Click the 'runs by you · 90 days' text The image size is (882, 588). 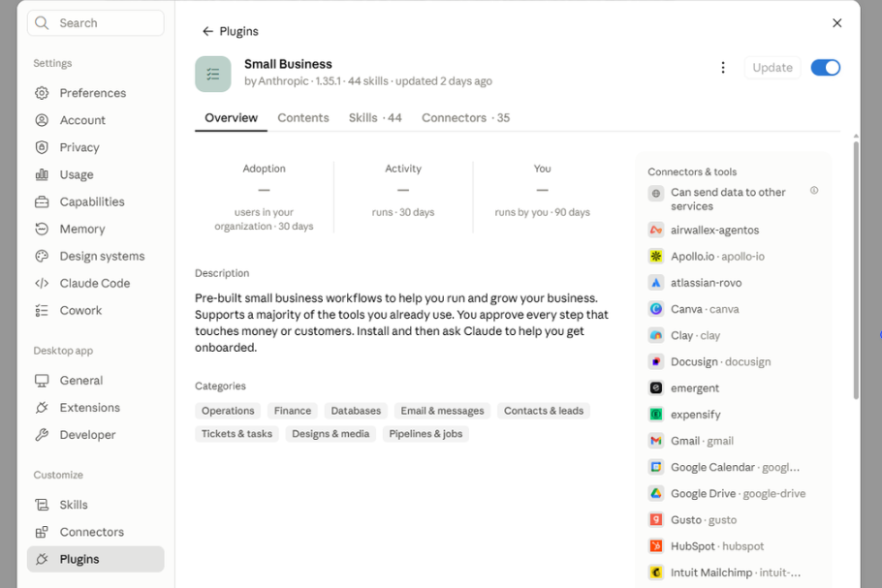click(x=542, y=212)
